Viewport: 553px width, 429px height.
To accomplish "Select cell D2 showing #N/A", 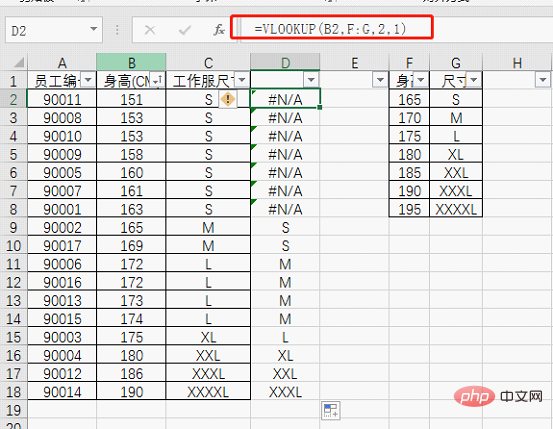I will pyautogui.click(x=285, y=99).
